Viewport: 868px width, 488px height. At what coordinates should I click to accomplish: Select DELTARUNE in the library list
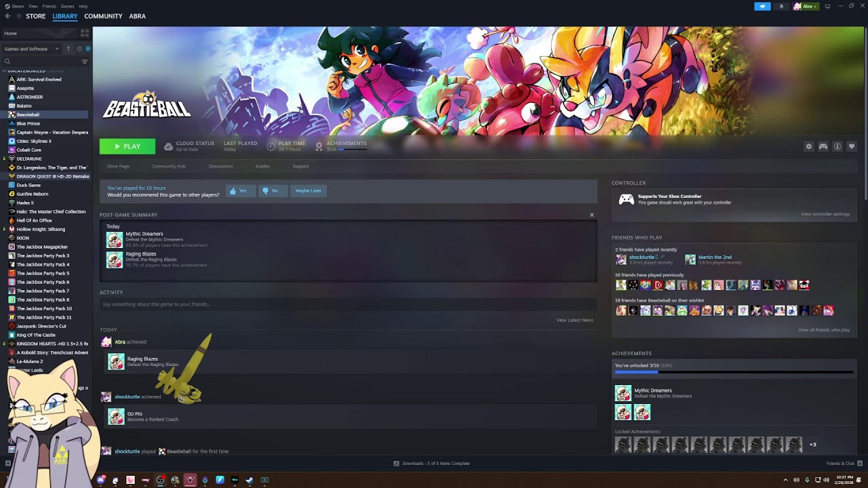click(x=29, y=159)
